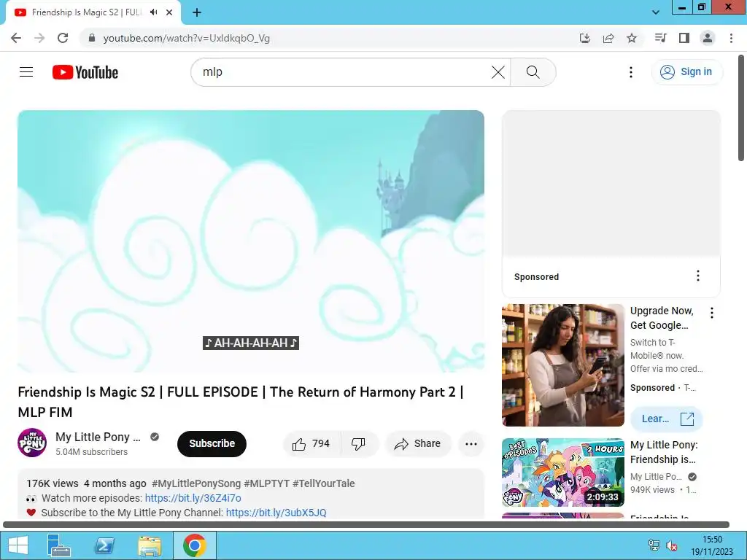Click the #TellYourTale hashtag
Image resolution: width=747 pixels, height=560 pixels.
tap(324, 483)
